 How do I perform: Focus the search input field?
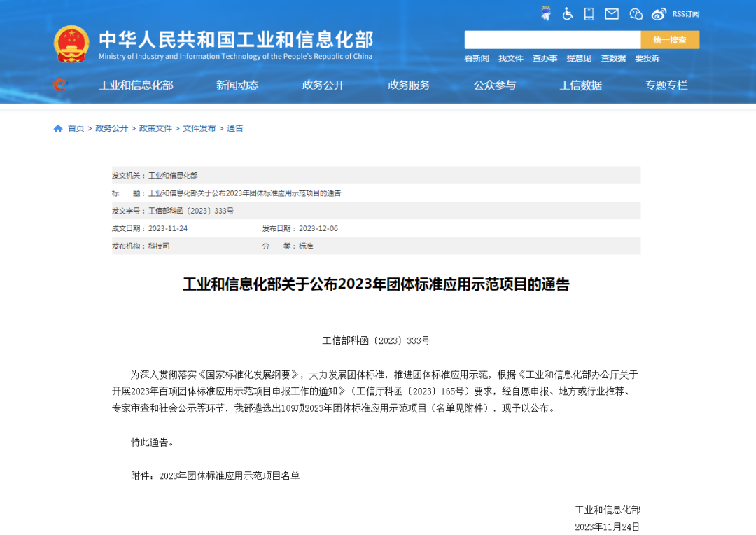[552, 39]
